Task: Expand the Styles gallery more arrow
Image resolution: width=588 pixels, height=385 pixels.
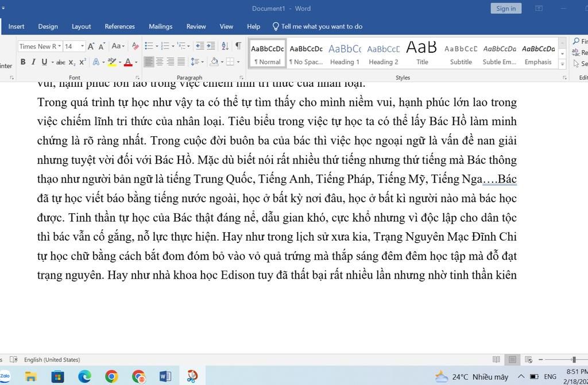Action: [562, 64]
